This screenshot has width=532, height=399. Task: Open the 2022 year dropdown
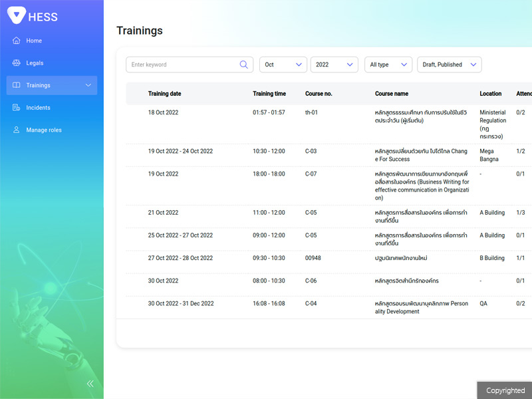(334, 65)
